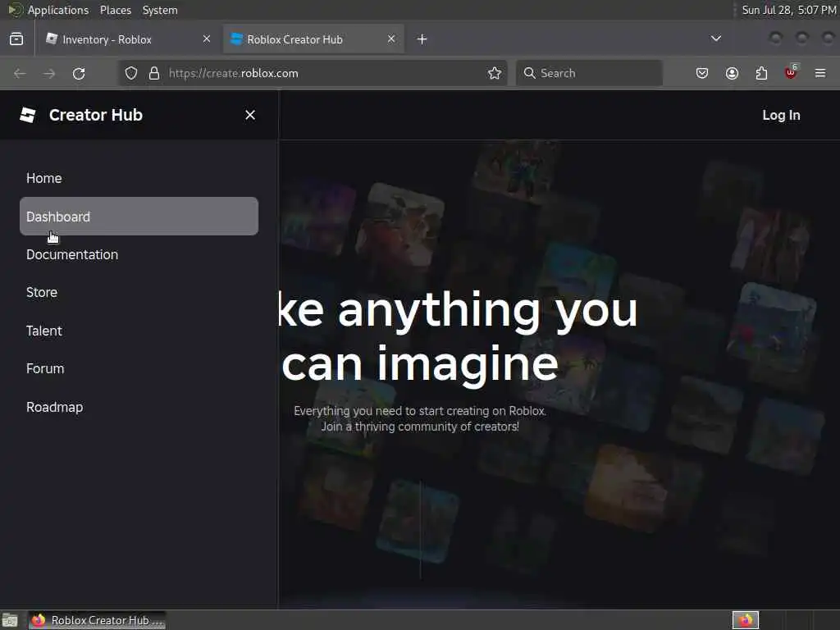
Task: Open the Firefox hamburger application menu
Action: click(820, 73)
